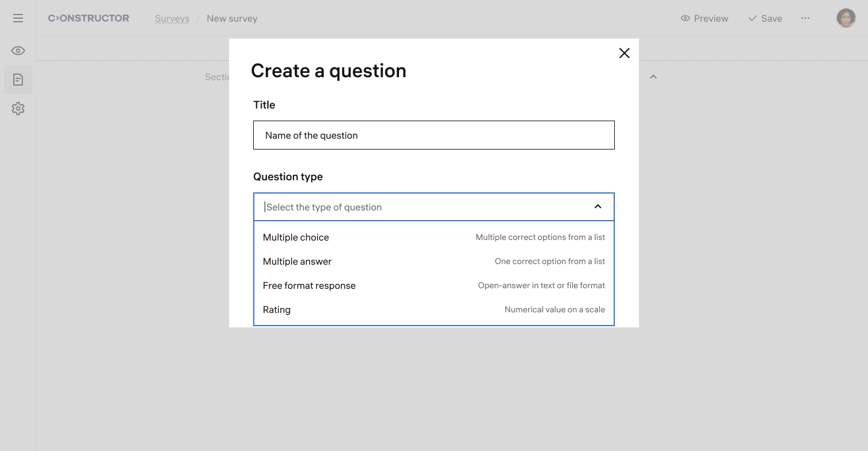Click the user profile avatar
868x451 pixels.
click(846, 18)
